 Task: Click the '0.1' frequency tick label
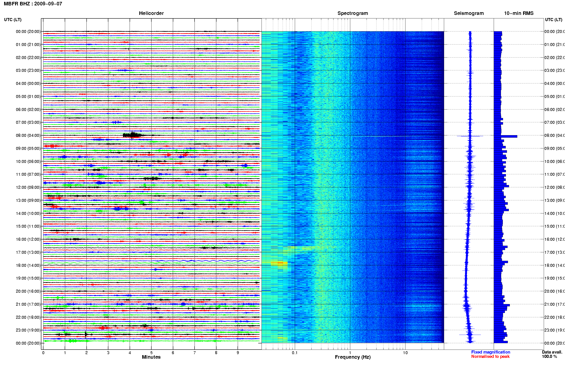pos(295,353)
